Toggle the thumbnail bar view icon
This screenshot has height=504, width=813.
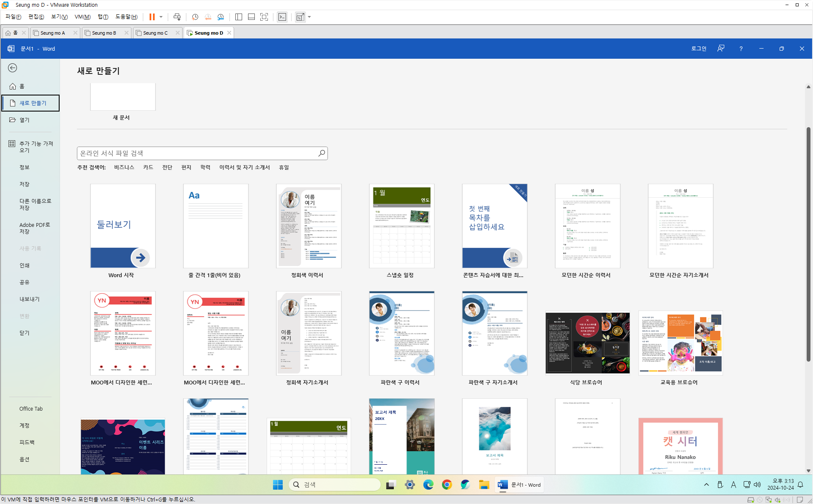251,17
